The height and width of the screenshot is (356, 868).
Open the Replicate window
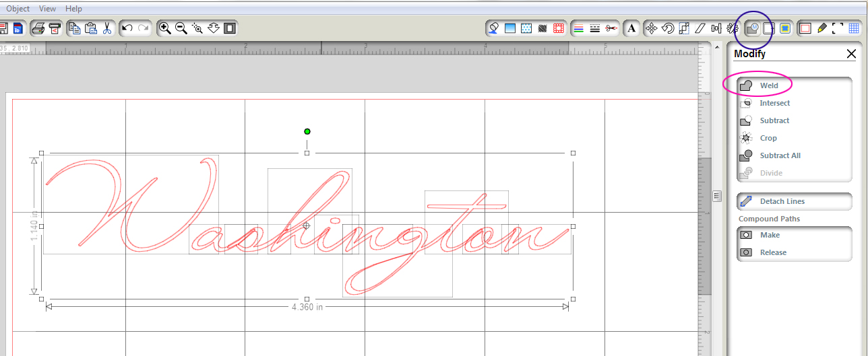point(733,28)
